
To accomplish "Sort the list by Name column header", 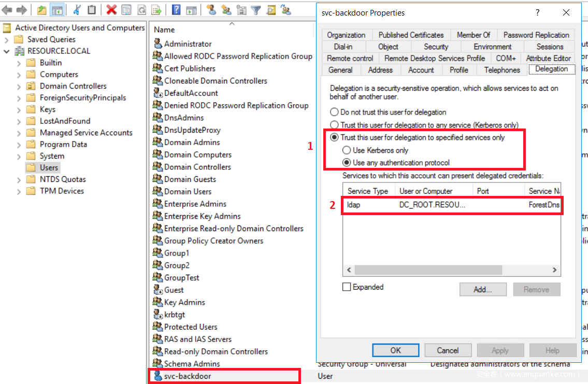I will pyautogui.click(x=232, y=30).
